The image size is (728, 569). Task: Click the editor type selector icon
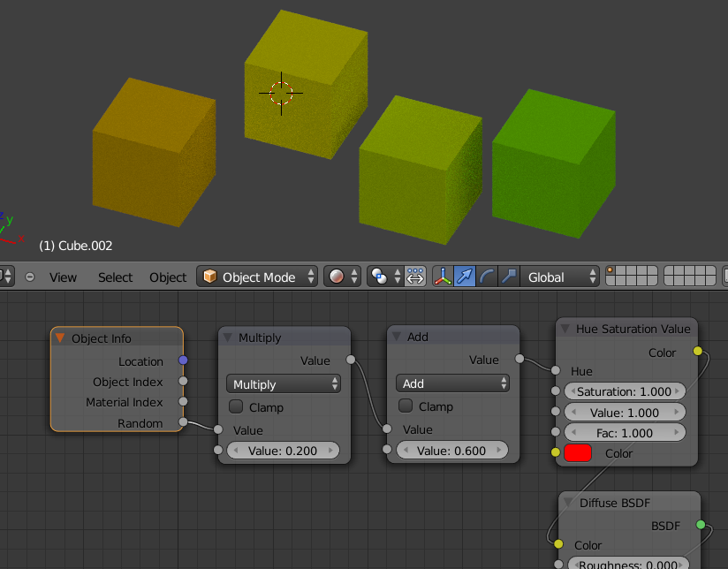tap(4, 277)
